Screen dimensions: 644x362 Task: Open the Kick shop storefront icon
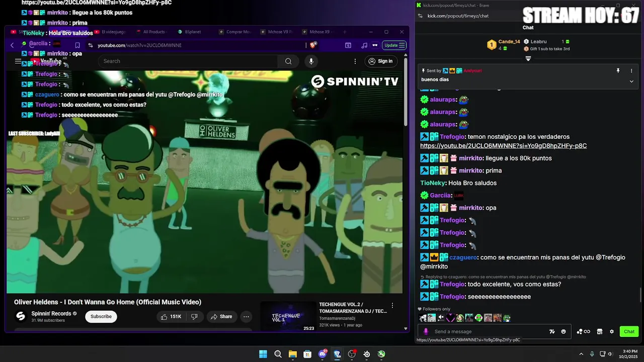pyautogui.click(x=600, y=331)
